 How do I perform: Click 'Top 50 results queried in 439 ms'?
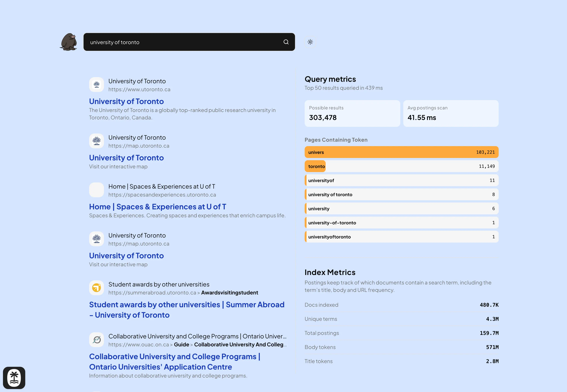[x=344, y=88]
